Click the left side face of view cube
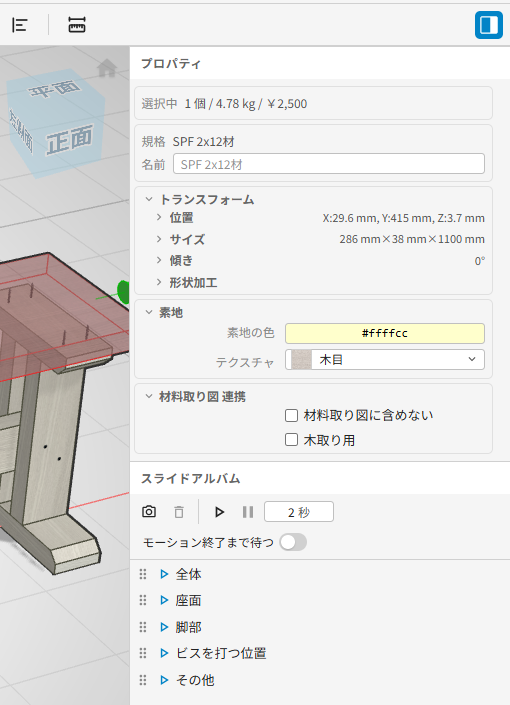Image resolution: width=510 pixels, height=705 pixels. [x=21, y=130]
